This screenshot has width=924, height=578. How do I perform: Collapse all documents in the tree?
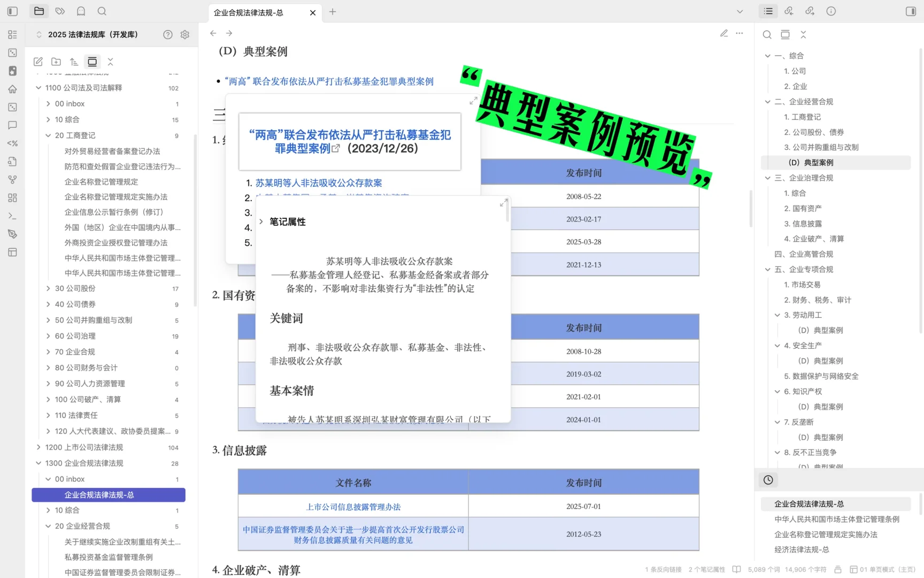(x=111, y=62)
